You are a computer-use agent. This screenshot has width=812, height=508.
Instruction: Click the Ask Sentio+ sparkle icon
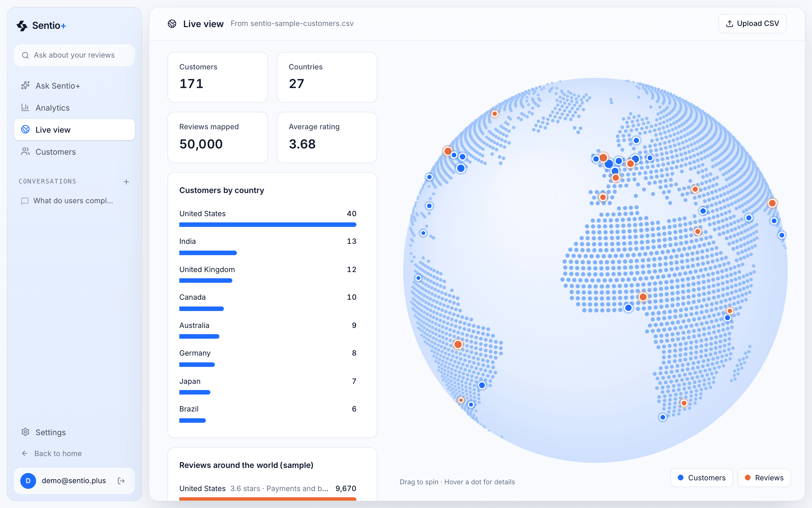pos(25,86)
